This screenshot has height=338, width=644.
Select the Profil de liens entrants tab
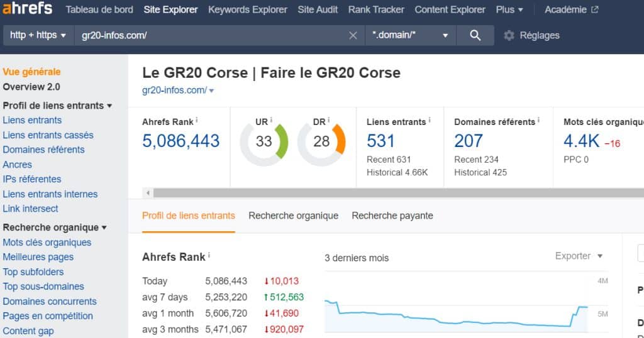click(x=189, y=215)
